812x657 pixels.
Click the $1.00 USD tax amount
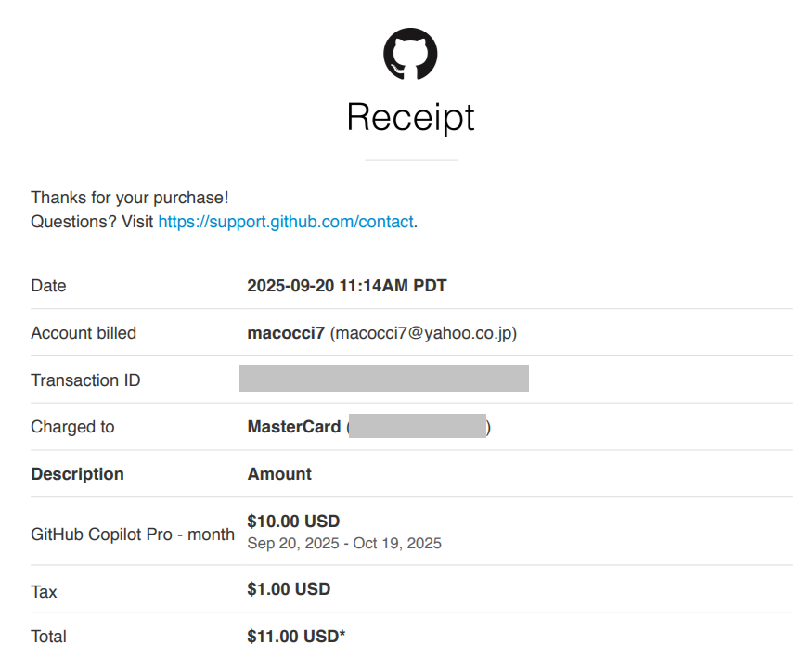coord(289,589)
